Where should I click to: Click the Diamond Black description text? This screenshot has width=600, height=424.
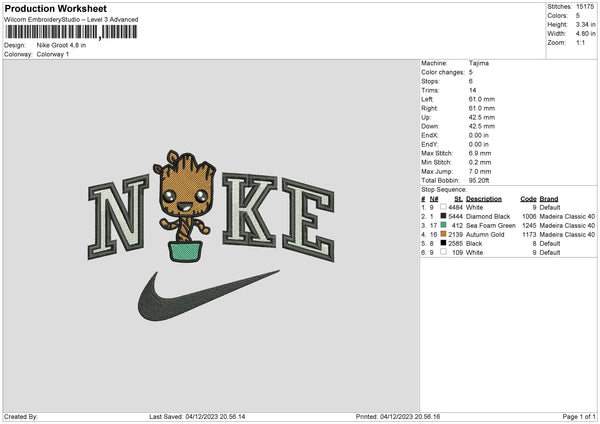click(x=488, y=216)
